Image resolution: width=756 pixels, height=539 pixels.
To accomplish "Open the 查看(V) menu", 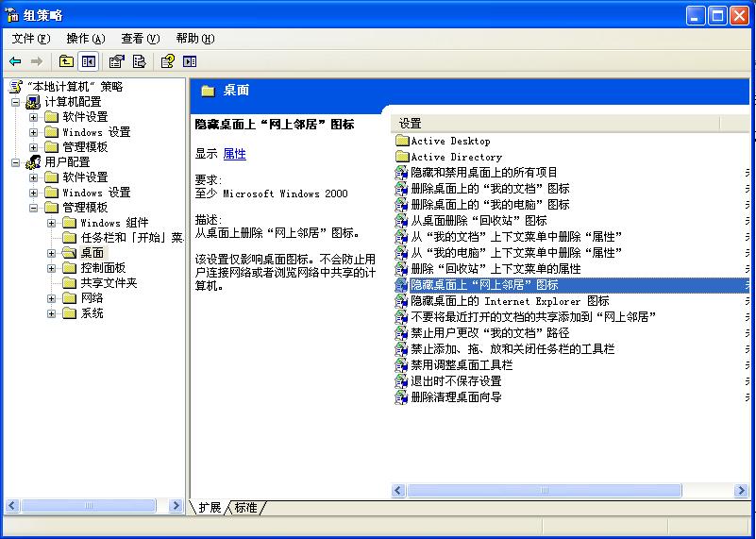I will click(x=140, y=39).
